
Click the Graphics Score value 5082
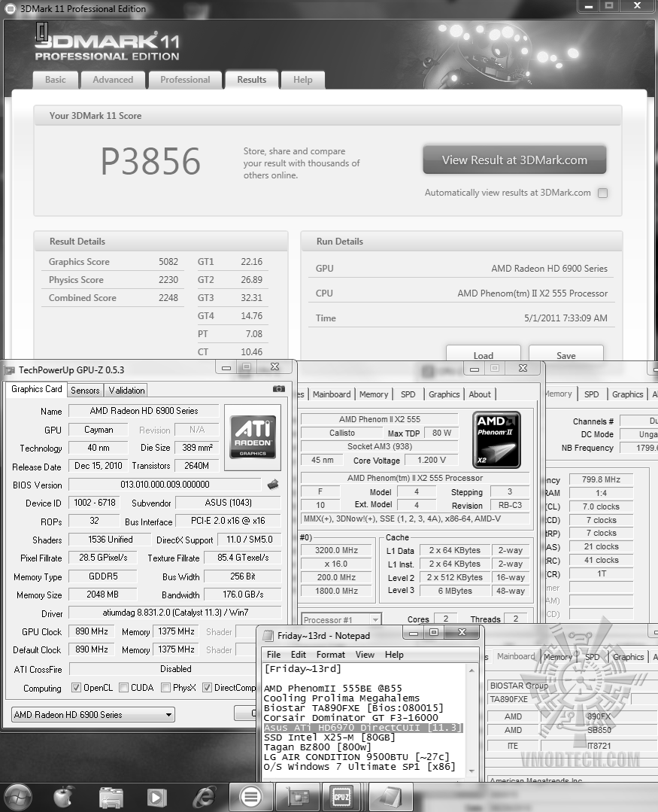tap(168, 262)
